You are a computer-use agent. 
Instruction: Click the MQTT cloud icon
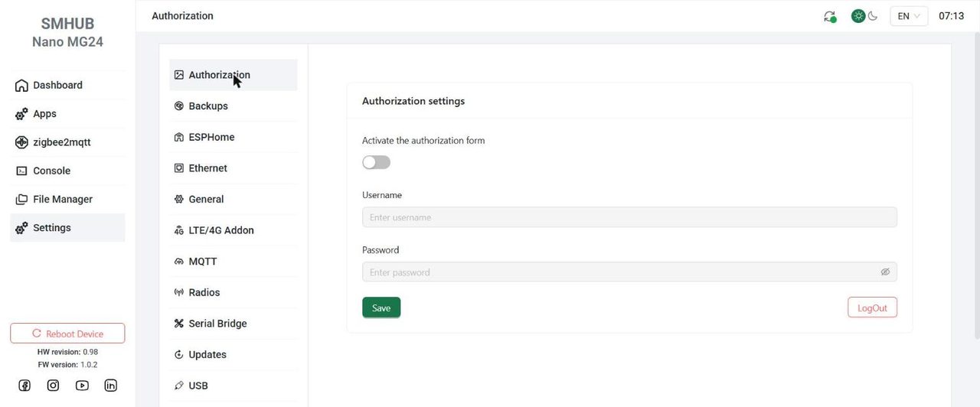click(179, 262)
